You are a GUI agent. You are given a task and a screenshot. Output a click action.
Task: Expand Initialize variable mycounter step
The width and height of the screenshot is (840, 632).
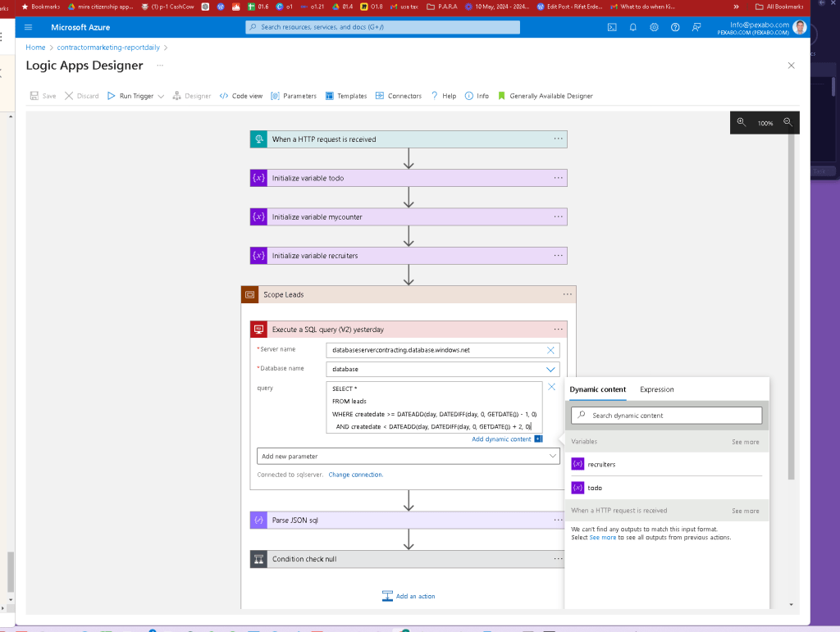[409, 216]
